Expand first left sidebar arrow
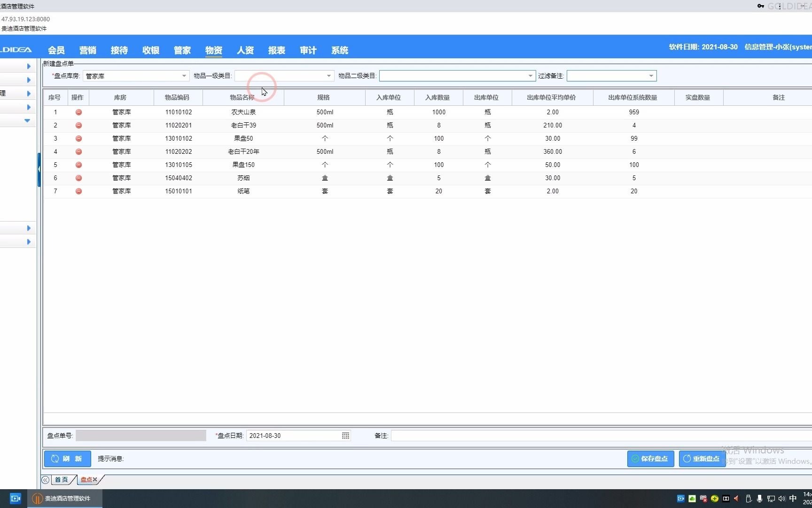 (x=29, y=66)
